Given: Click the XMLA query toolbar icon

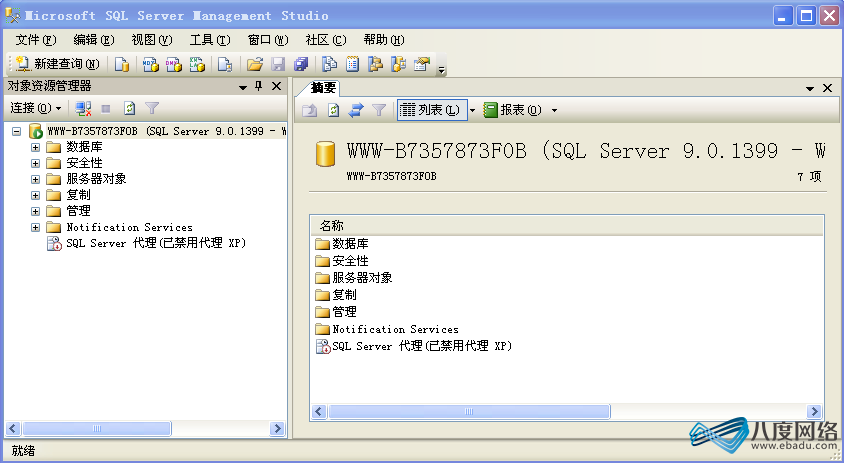Looking at the screenshot, I should [x=197, y=65].
